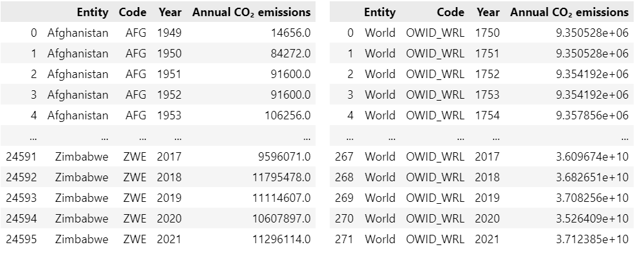
Task: Click the World row index 267
Action: tap(346, 157)
